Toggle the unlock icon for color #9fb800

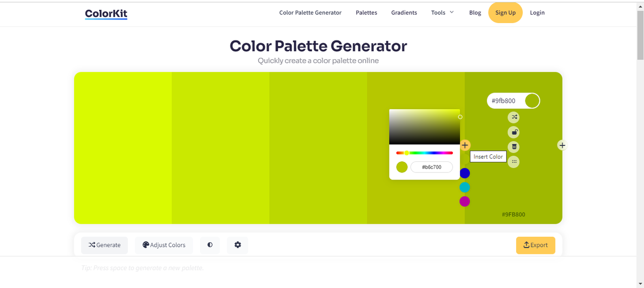pyautogui.click(x=514, y=132)
